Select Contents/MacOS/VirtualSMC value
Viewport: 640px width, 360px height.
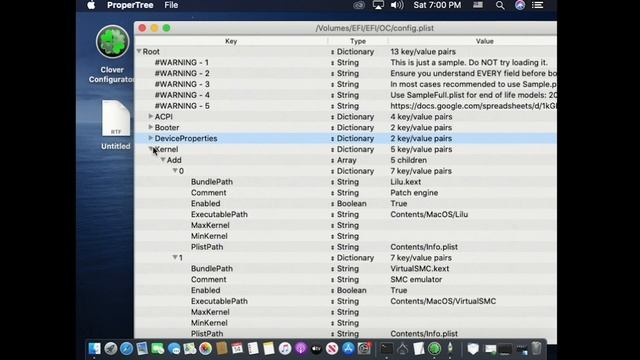tap(443, 301)
